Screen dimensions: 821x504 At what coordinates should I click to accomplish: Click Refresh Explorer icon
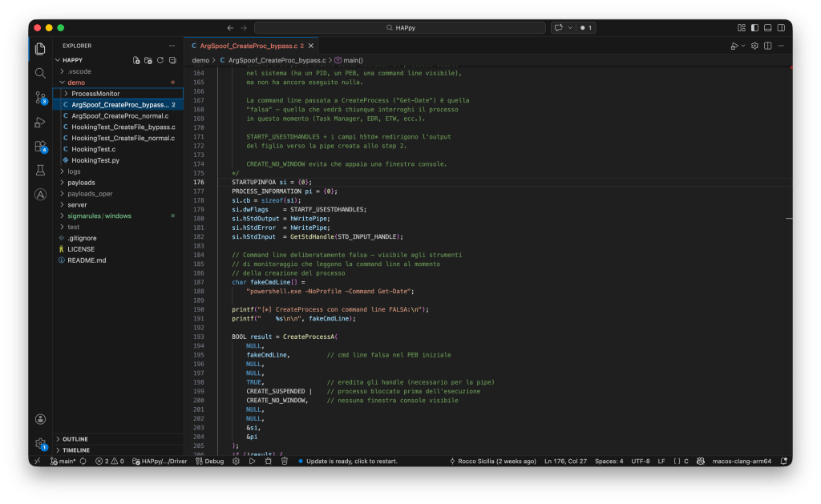click(x=160, y=60)
